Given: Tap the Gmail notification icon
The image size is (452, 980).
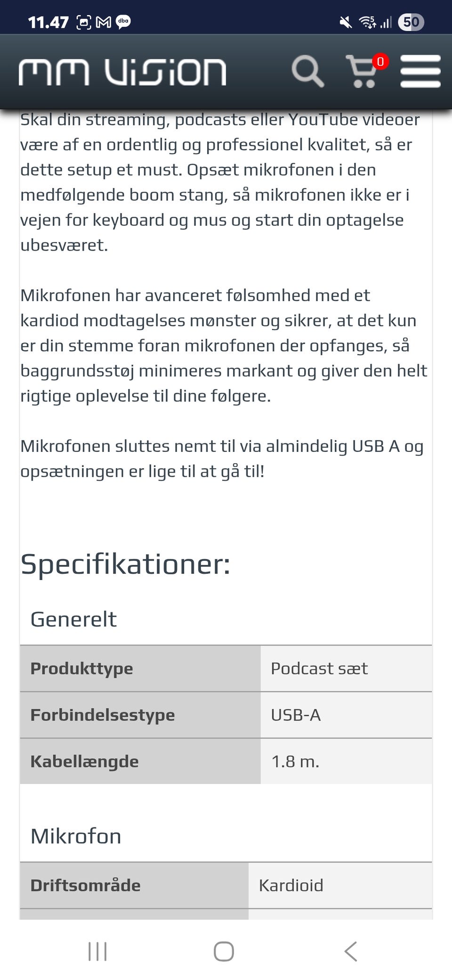Looking at the screenshot, I should (x=104, y=22).
